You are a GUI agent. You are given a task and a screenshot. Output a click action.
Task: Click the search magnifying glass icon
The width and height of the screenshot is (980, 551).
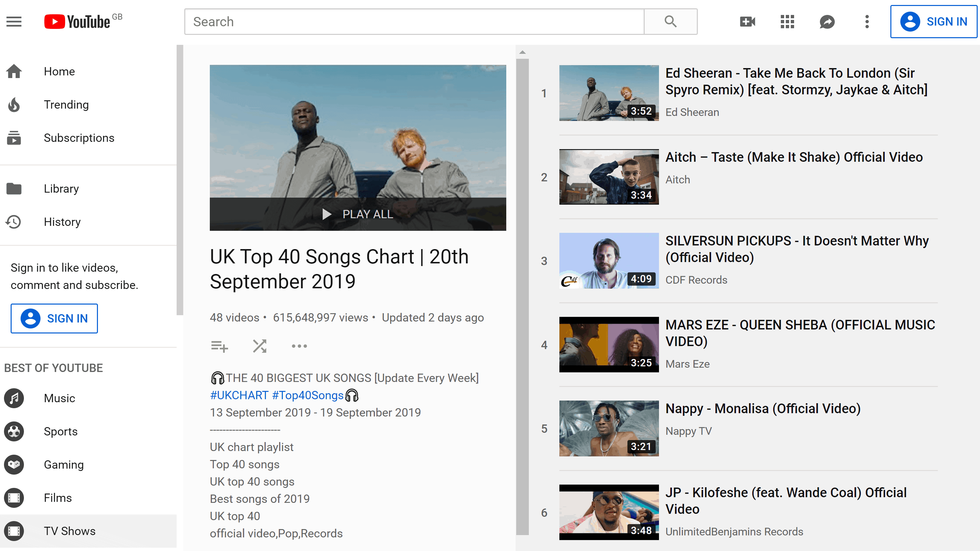pyautogui.click(x=670, y=21)
